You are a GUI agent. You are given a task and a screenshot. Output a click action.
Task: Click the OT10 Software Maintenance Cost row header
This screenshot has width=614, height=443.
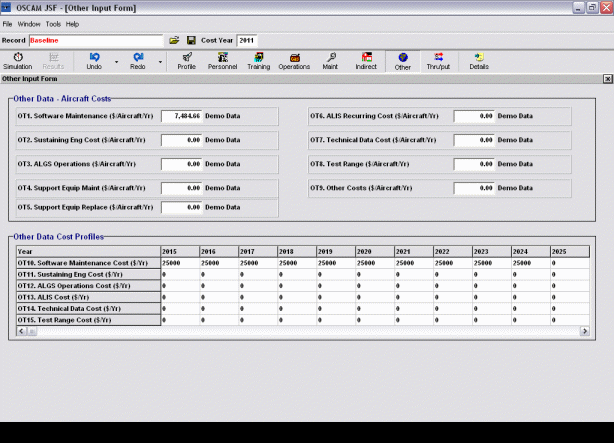click(x=88, y=263)
